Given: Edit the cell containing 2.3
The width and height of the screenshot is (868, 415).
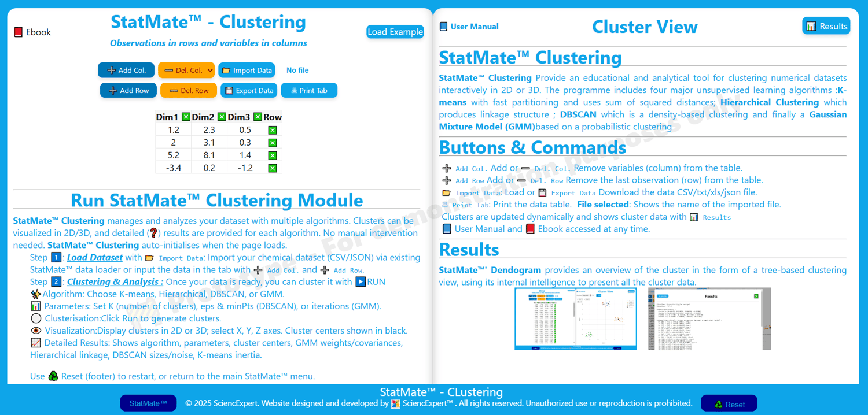Looking at the screenshot, I should click(209, 130).
